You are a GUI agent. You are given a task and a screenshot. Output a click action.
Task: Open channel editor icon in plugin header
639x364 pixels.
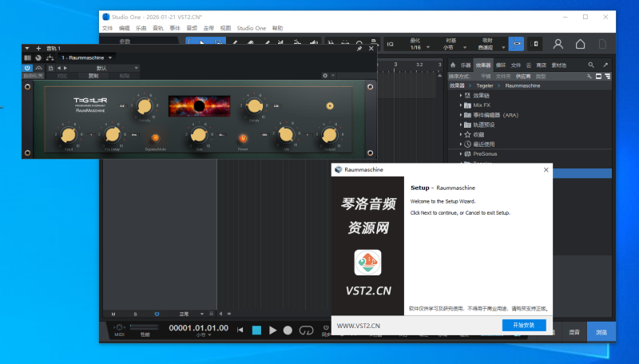click(x=27, y=57)
